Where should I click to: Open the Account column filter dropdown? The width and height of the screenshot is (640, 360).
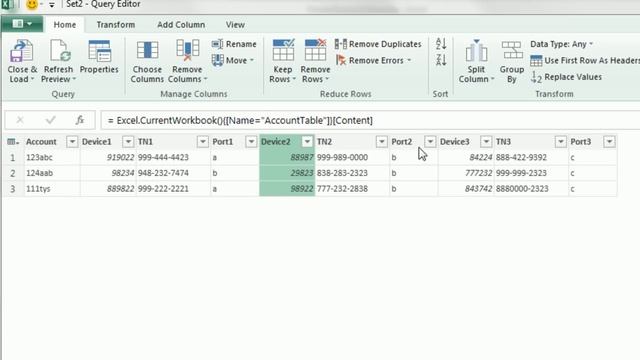tap(72, 142)
